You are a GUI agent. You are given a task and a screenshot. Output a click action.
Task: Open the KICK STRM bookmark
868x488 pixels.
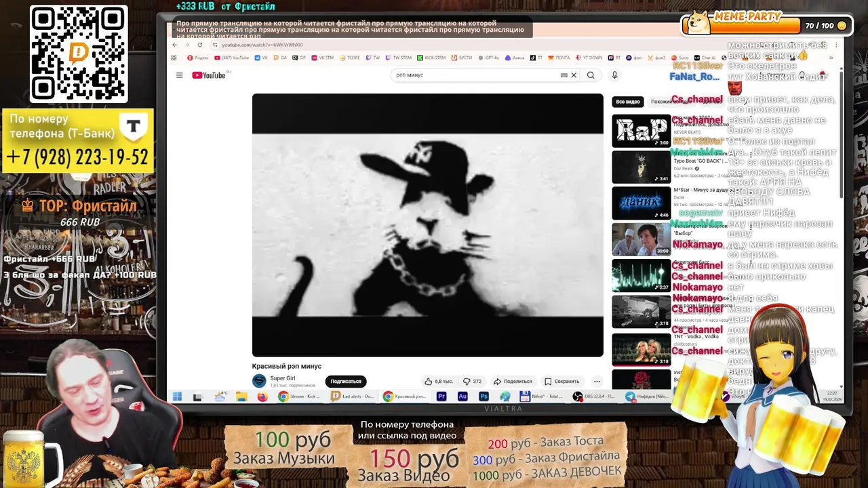(x=431, y=58)
